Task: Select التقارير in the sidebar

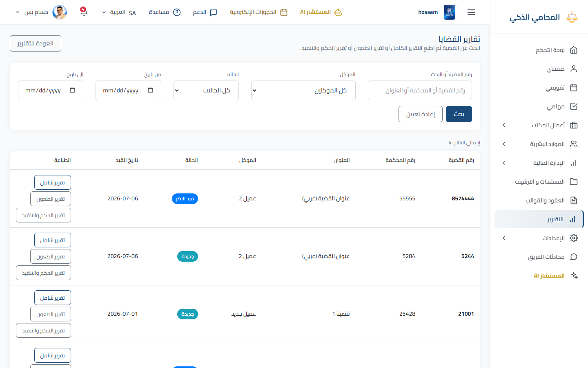Action: click(539, 219)
